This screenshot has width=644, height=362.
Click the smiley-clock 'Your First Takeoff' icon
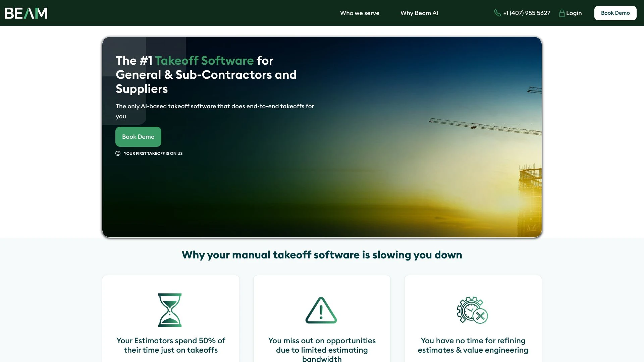click(x=118, y=154)
